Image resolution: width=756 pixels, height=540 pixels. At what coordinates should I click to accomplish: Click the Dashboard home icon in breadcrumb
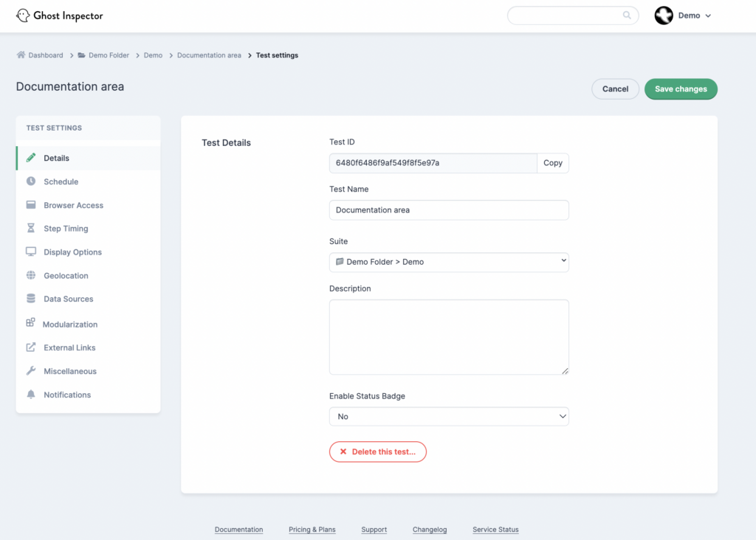pyautogui.click(x=21, y=55)
